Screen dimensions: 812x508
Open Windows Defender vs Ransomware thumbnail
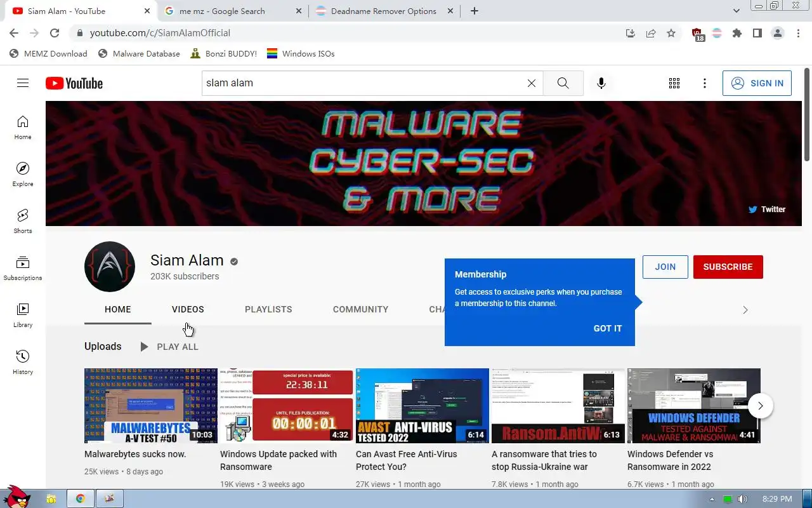tap(694, 406)
